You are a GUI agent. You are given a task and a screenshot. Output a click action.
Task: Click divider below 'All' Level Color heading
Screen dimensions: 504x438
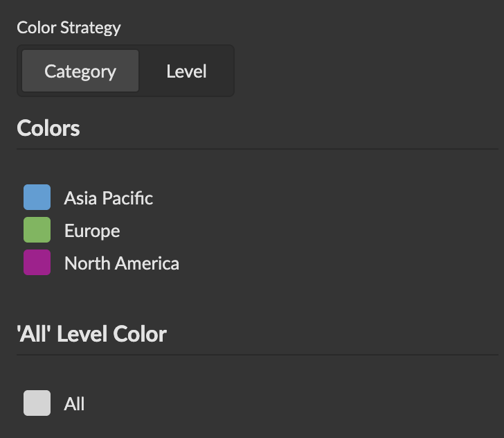point(257,355)
